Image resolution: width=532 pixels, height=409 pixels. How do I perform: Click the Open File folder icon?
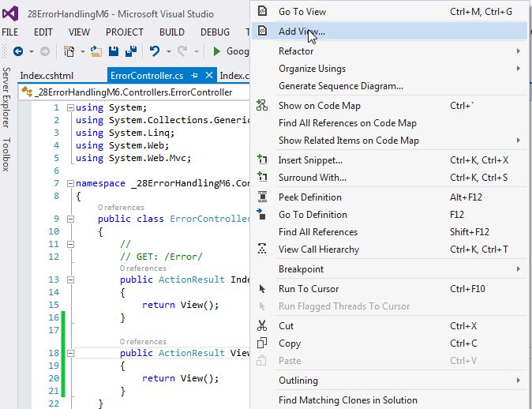pyautogui.click(x=96, y=51)
